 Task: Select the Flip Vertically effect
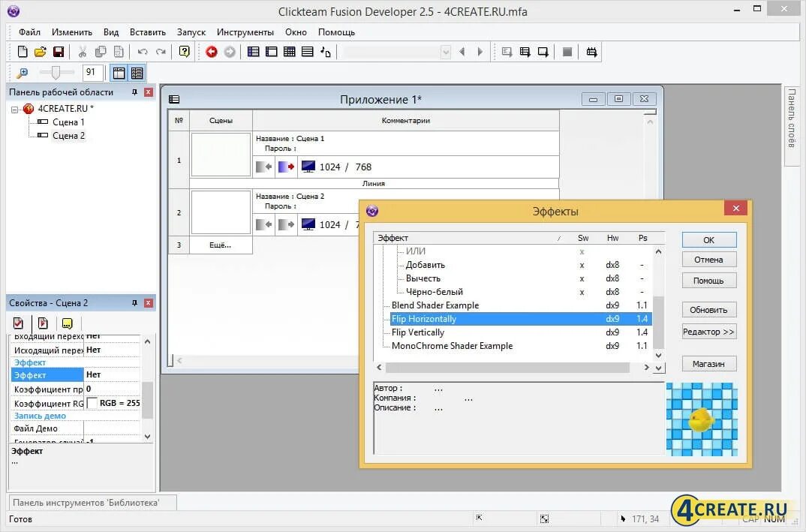418,332
